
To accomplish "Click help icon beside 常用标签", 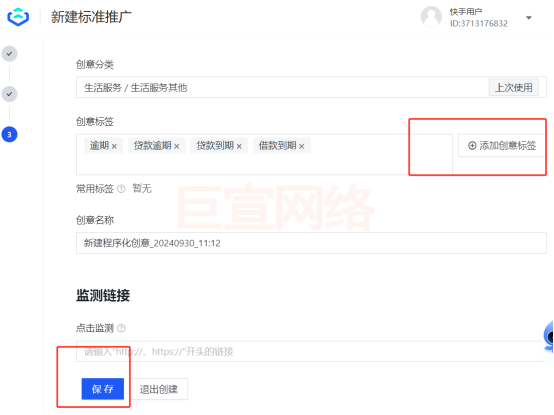I will [121, 189].
